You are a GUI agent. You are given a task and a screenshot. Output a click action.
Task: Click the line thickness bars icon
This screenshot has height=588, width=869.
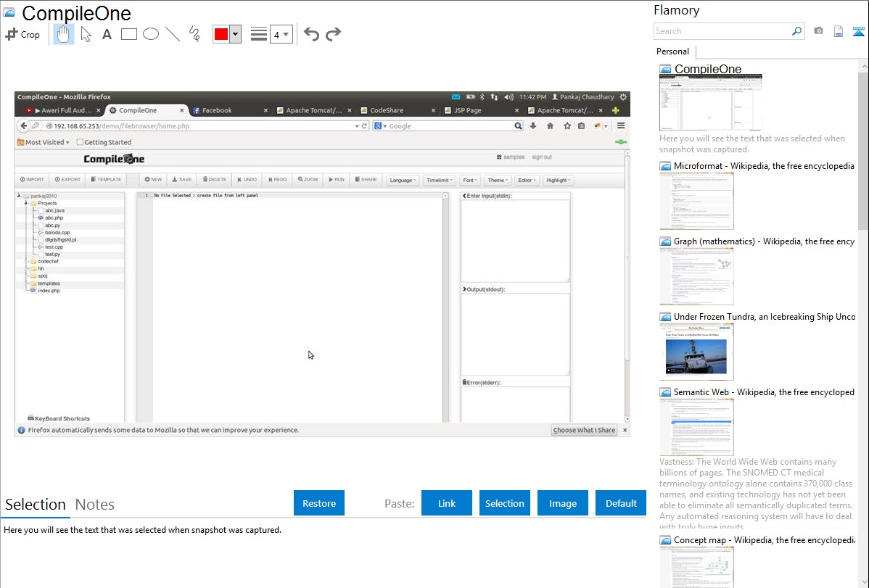point(258,34)
